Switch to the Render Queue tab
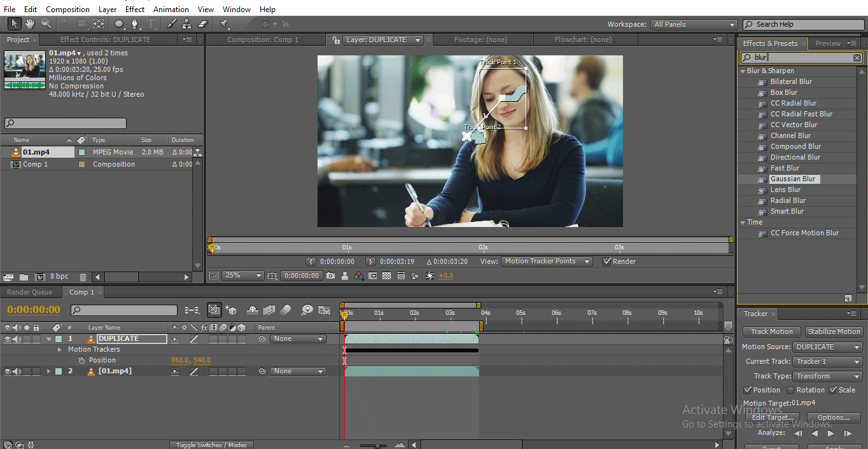 tap(29, 292)
